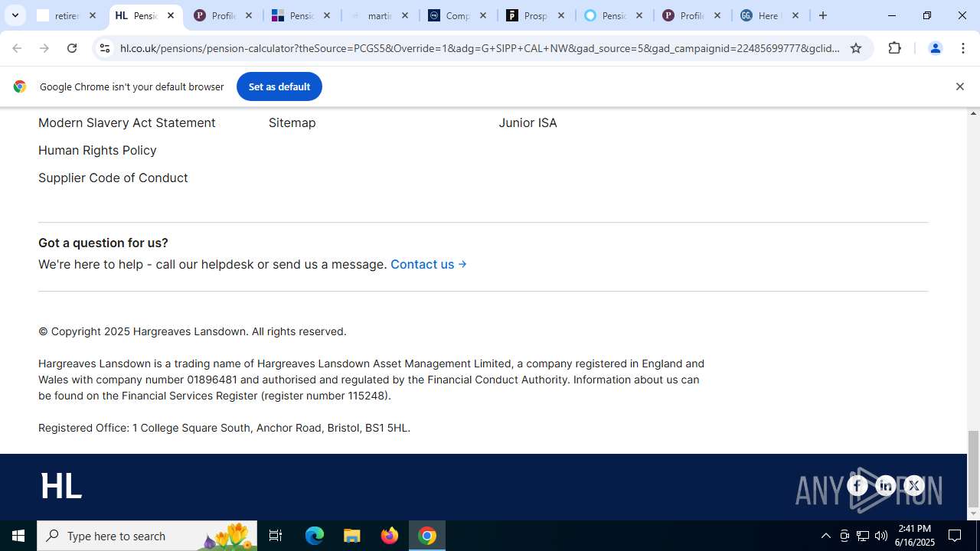Dismiss the default browser notification bar
This screenshot has height=551, width=980.
coord(959,86)
